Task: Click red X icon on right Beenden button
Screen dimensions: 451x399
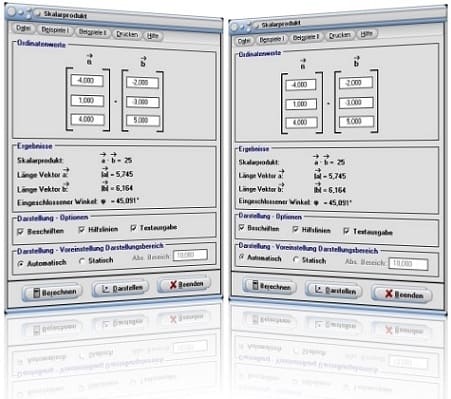Action: point(389,293)
